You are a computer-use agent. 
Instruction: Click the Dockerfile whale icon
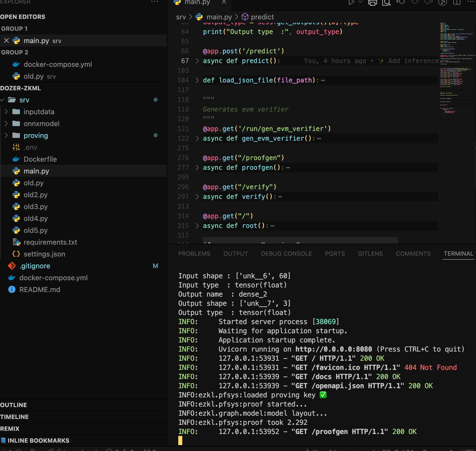coord(16,159)
